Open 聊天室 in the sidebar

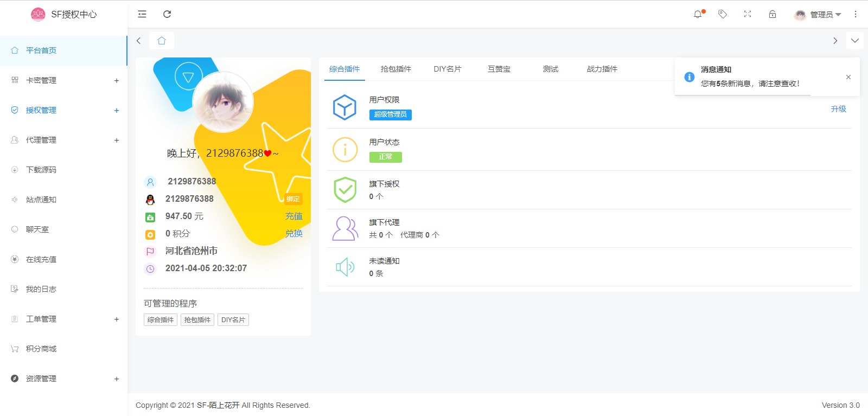click(37, 229)
